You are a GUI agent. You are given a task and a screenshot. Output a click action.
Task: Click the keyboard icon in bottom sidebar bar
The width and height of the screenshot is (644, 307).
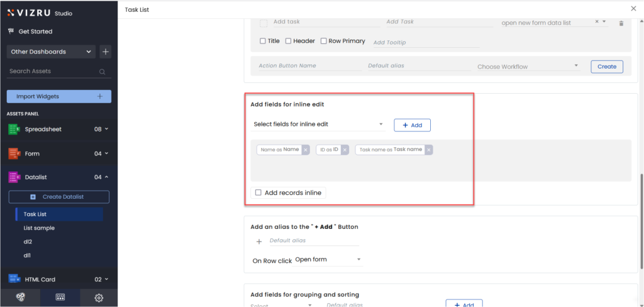point(60,298)
